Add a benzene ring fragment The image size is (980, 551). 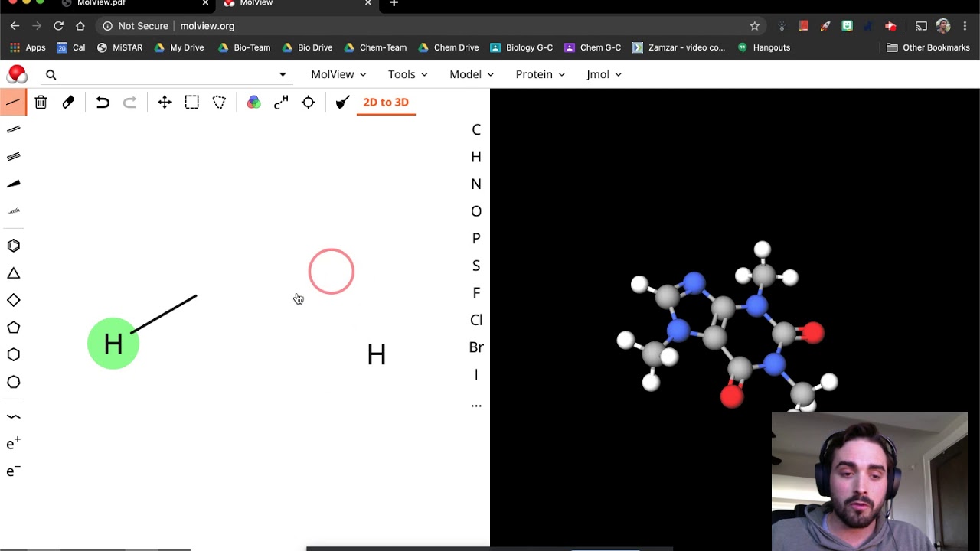tap(13, 246)
